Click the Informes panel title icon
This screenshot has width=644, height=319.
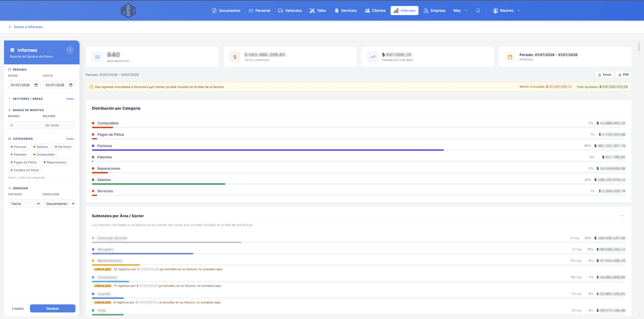[12, 50]
